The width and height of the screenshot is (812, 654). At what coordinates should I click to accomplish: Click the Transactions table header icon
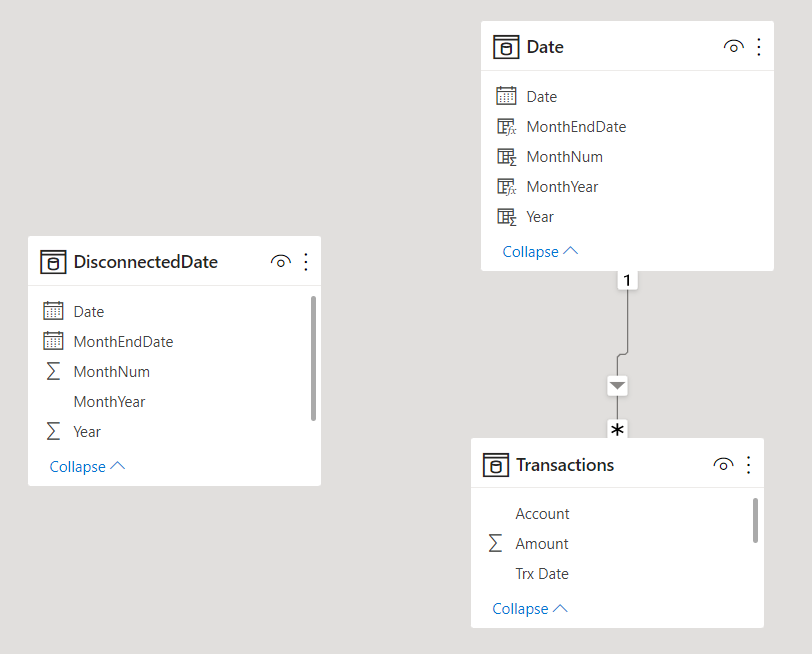click(496, 465)
